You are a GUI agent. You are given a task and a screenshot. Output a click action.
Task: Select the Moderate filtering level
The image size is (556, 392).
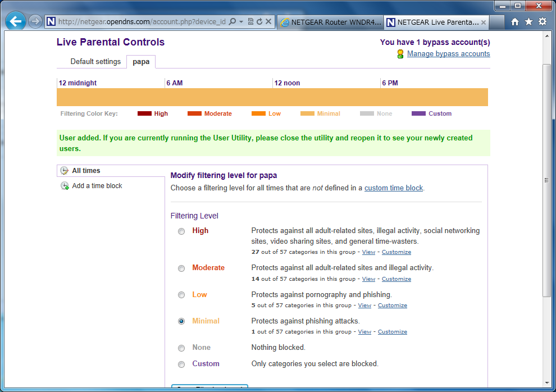coord(181,268)
